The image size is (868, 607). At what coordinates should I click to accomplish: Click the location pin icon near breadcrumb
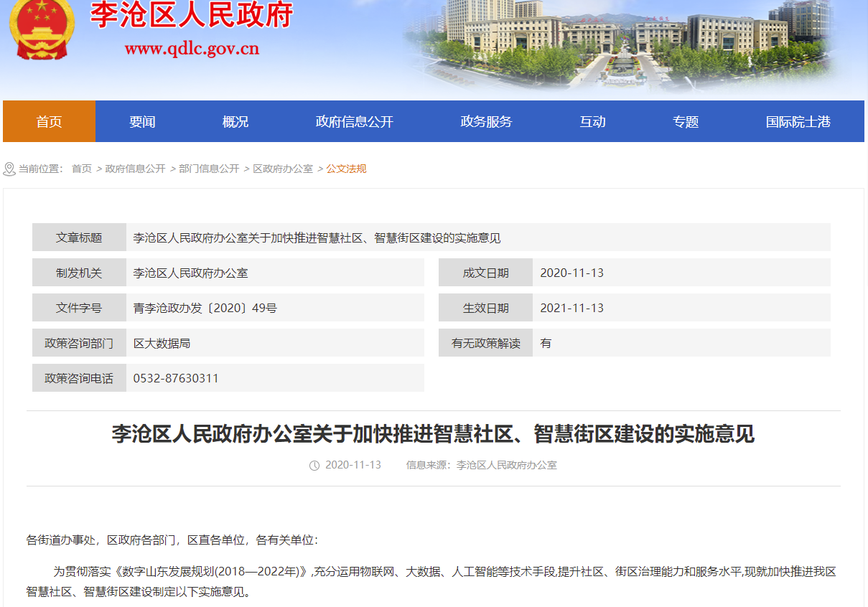tap(9, 169)
